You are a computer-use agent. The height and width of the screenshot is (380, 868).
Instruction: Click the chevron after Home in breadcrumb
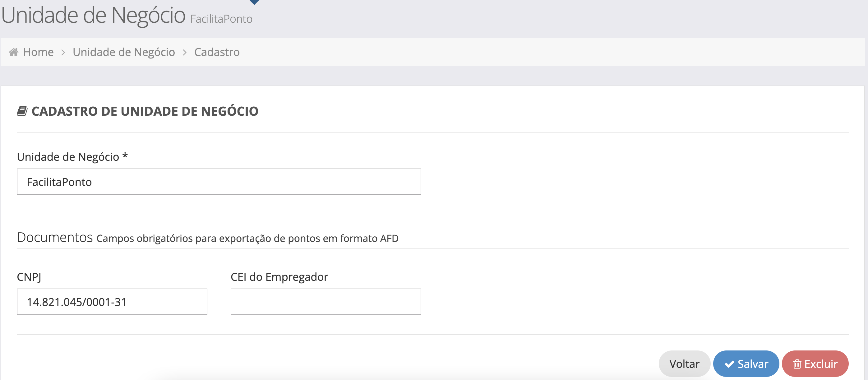[x=63, y=53]
